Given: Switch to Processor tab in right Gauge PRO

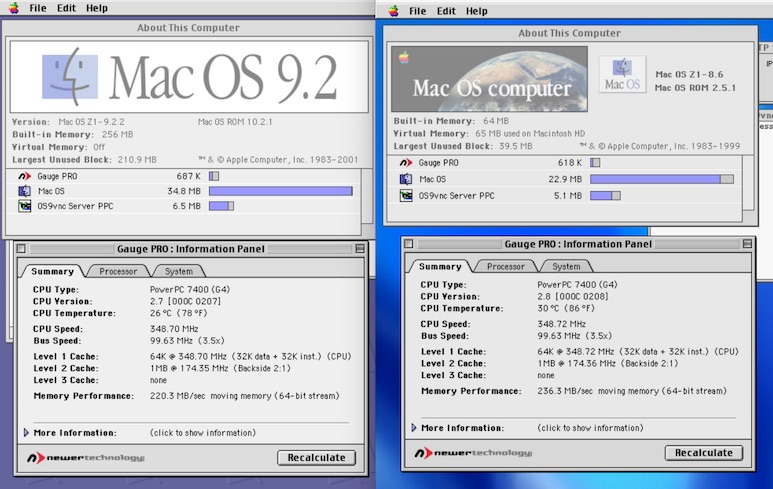Looking at the screenshot, I should (505, 266).
